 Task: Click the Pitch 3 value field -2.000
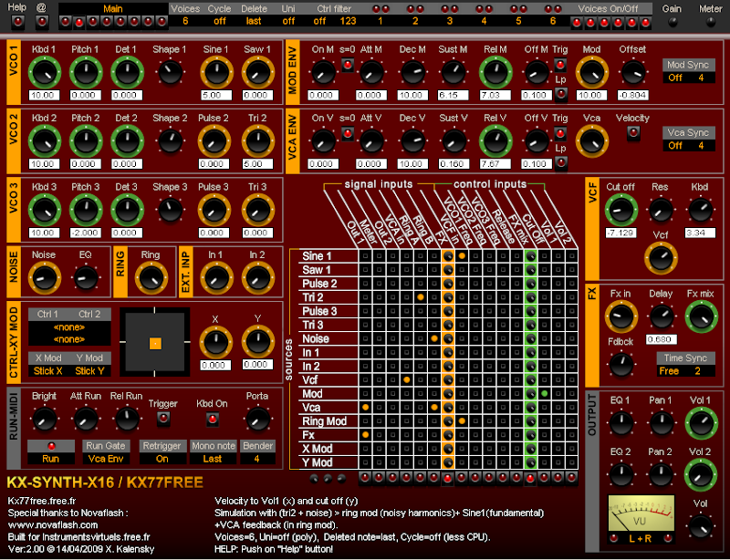[86, 233]
